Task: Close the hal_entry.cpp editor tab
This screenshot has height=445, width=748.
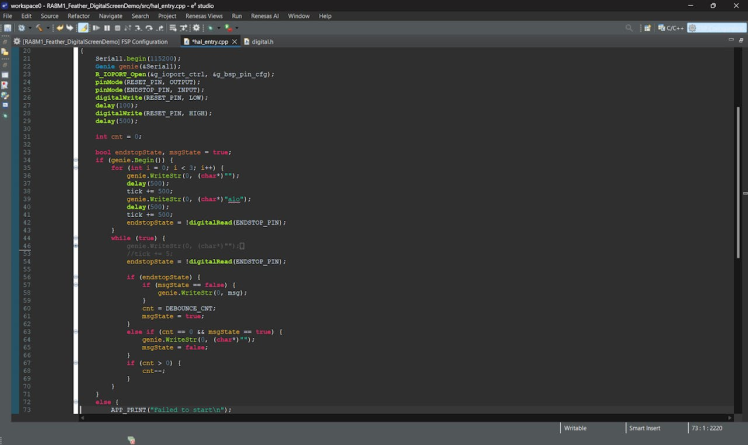Action: click(235, 42)
